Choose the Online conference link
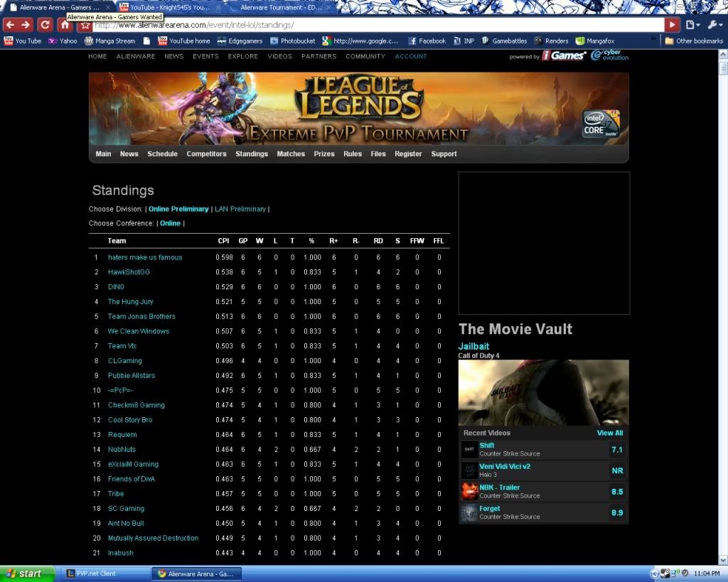This screenshot has width=728, height=582. (x=171, y=223)
